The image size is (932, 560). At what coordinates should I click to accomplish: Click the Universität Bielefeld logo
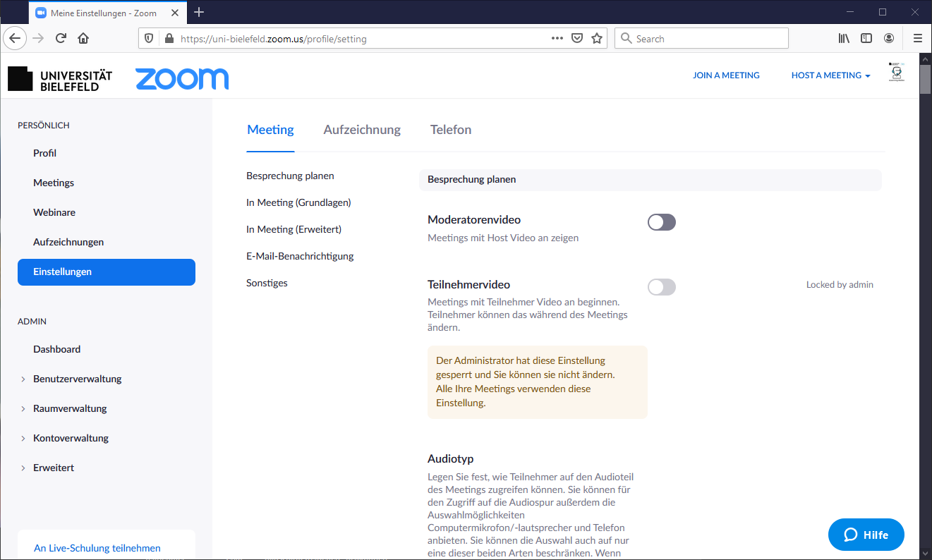[x=61, y=79]
